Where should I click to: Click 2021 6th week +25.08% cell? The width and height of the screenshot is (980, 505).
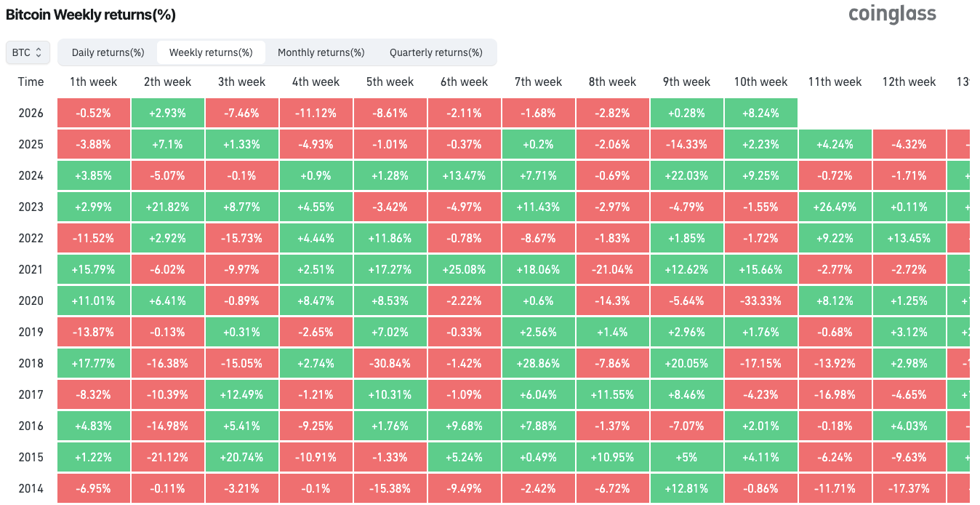tap(464, 269)
